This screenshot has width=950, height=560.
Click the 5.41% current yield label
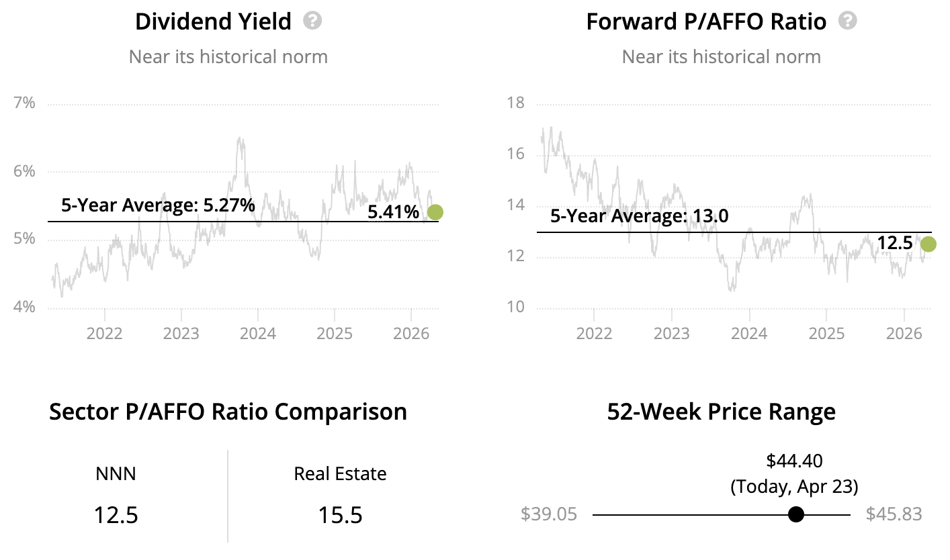pyautogui.click(x=393, y=213)
